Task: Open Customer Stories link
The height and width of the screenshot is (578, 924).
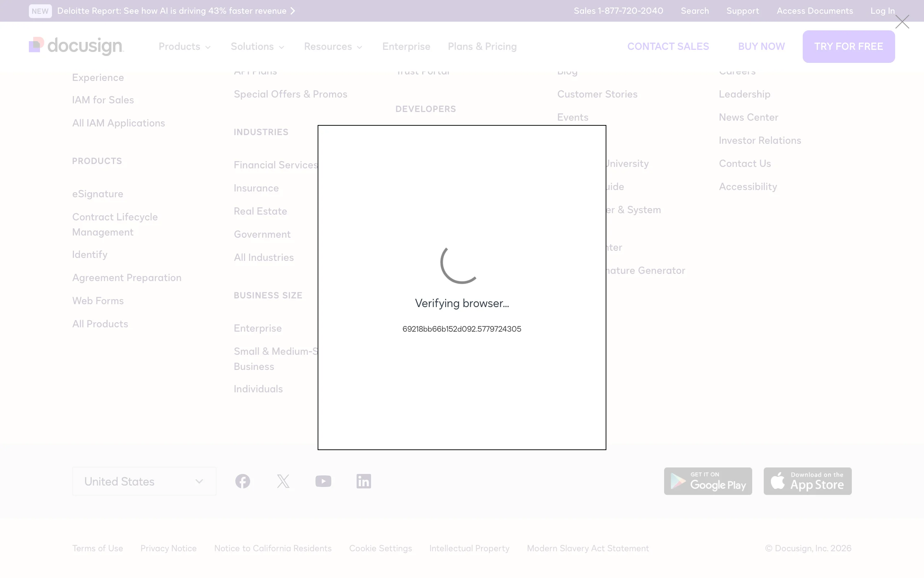Action: [x=597, y=94]
